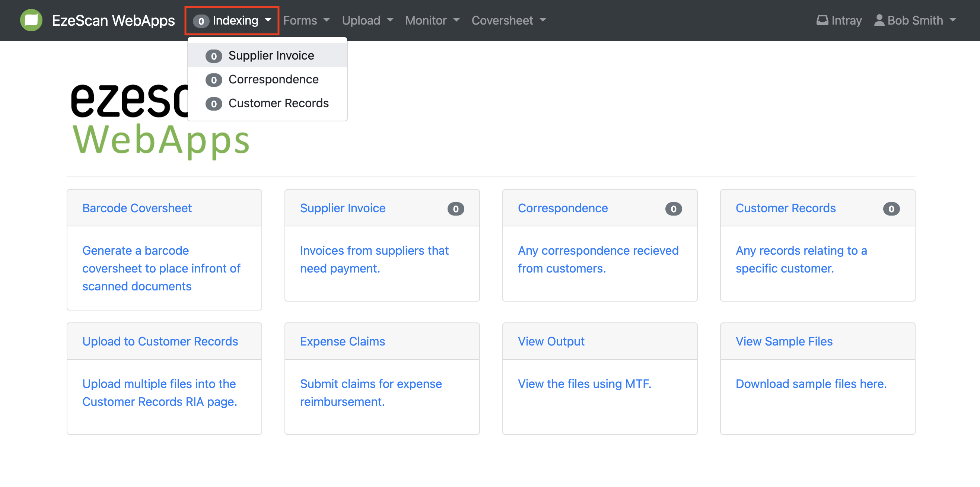Click the green EzeScan logo icon
The width and height of the screenshot is (980, 487).
point(31,20)
